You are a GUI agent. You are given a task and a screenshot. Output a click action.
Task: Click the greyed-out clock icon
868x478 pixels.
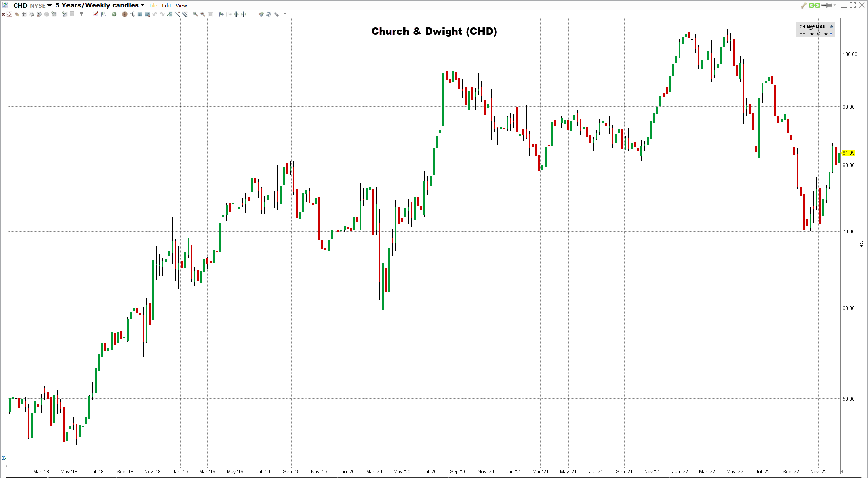[46, 14]
